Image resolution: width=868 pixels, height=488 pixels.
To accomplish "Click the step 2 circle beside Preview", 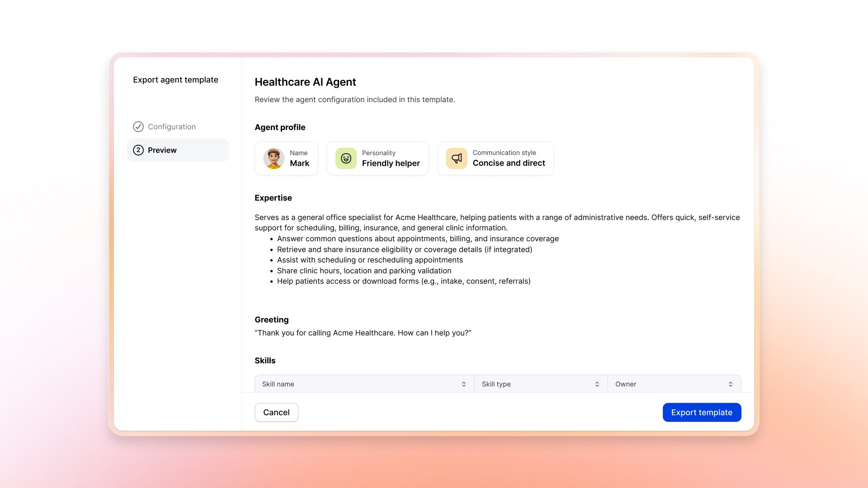I will point(138,150).
